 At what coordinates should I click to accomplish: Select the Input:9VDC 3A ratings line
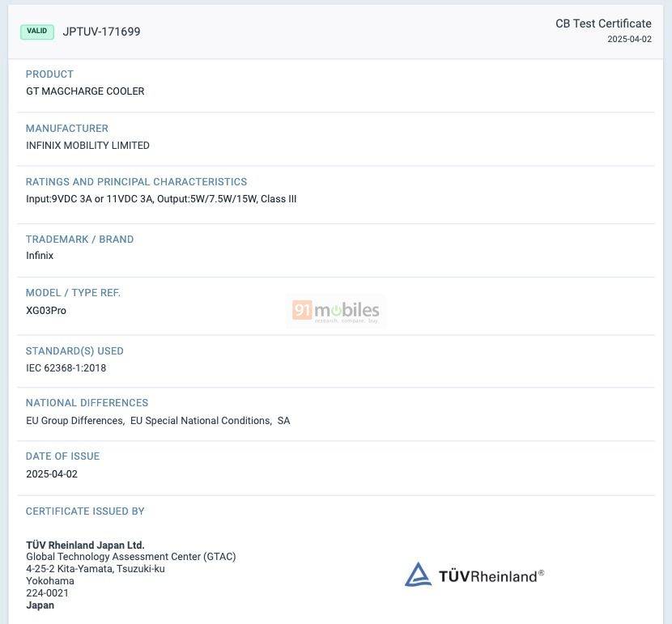pyautogui.click(x=161, y=199)
